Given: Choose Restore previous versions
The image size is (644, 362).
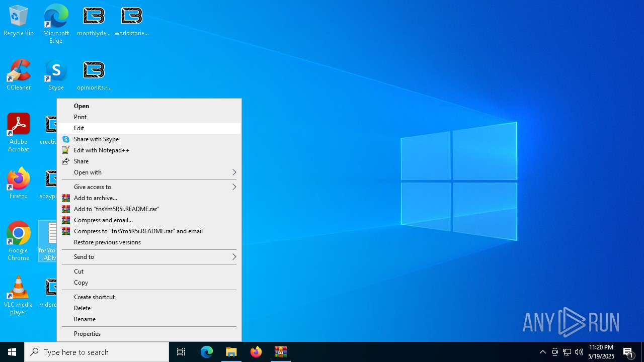Looking at the screenshot, I should pos(149,242).
